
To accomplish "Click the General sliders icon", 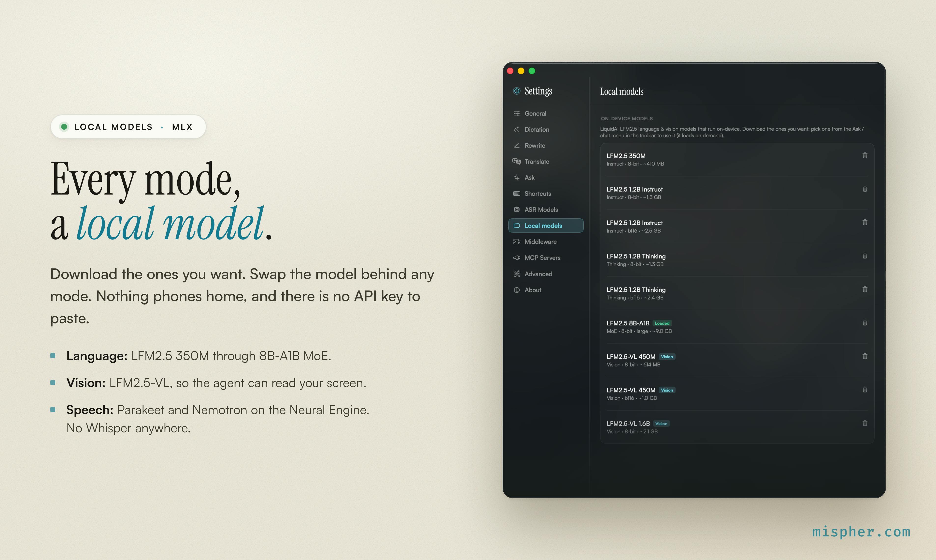I will pyautogui.click(x=517, y=113).
